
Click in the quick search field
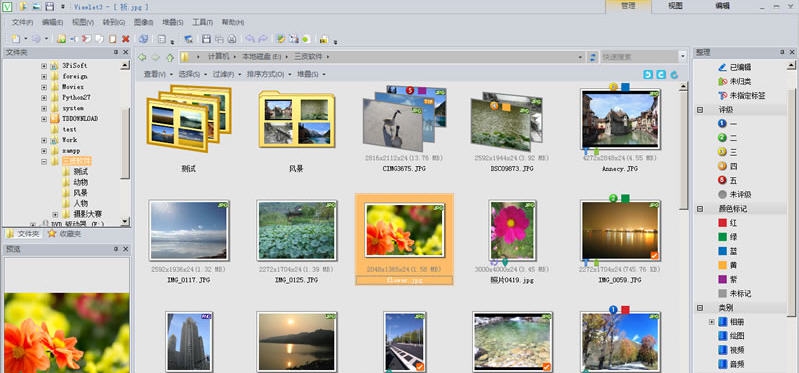click(x=640, y=57)
